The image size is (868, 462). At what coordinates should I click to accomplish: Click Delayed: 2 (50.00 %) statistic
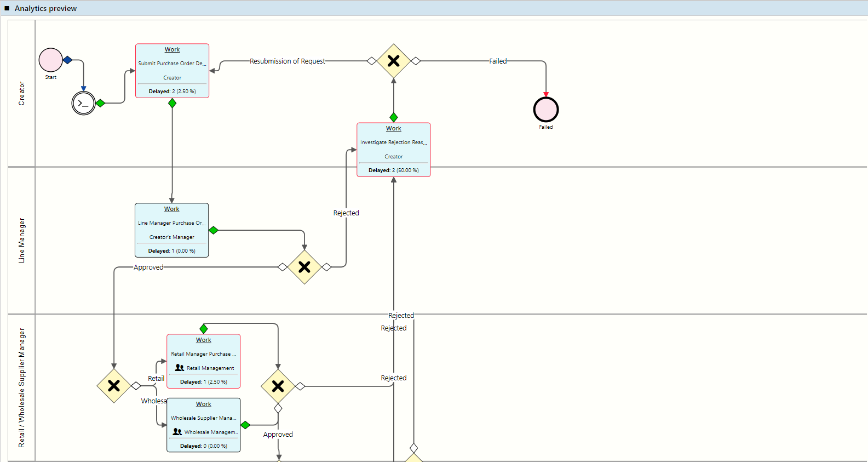coord(394,170)
